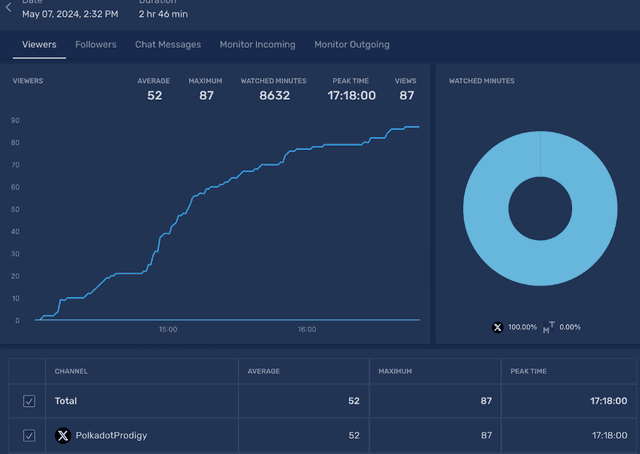
Task: Sort table by MAXIMUM column header
Action: (x=395, y=371)
